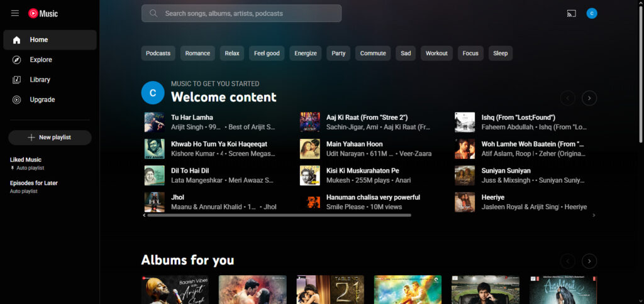Click the Welcome content heading

[x=224, y=97]
